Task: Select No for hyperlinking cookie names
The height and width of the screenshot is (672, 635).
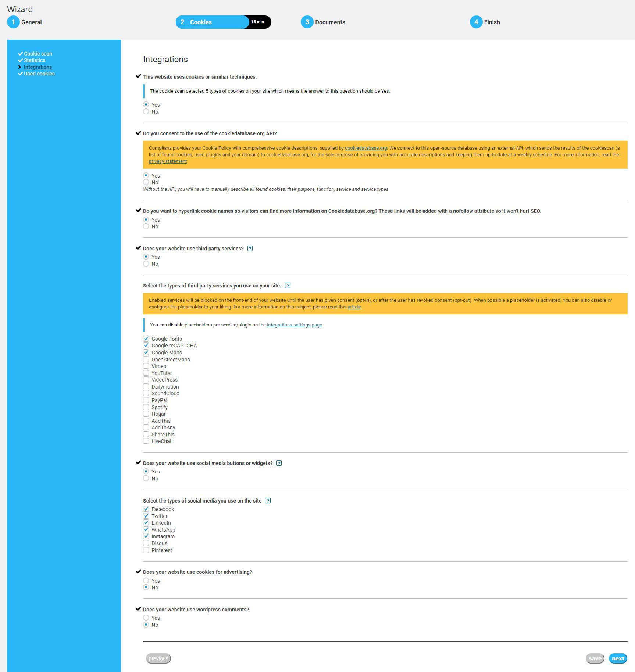Action: [x=146, y=226]
